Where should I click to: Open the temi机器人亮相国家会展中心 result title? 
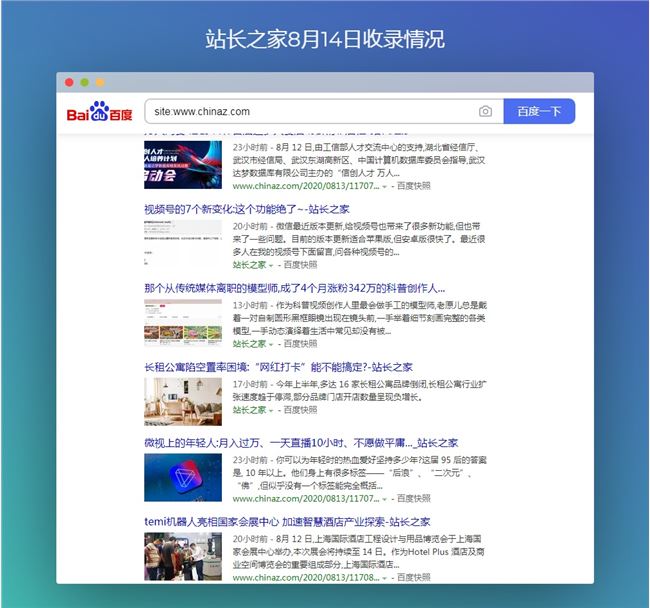287,522
